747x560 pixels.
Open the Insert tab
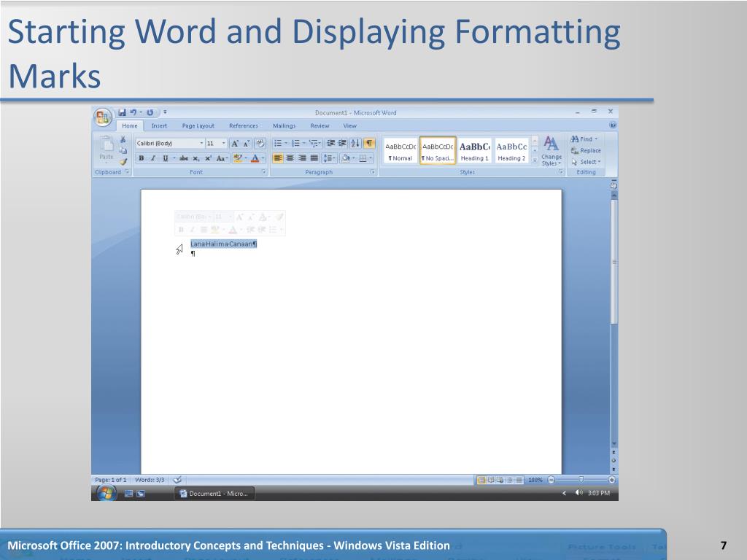point(159,125)
